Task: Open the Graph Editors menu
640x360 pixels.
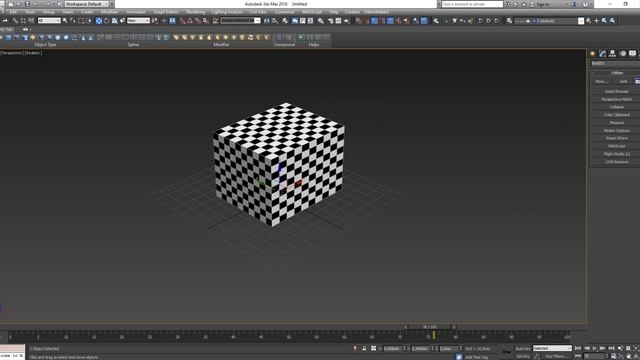Action: coord(166,12)
